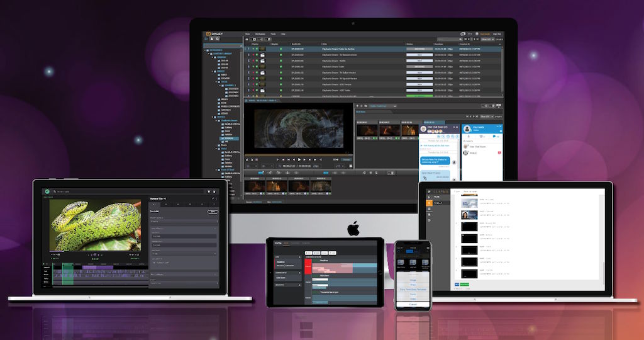Open the bin selector dropdown in the right panel toolbar
The image size is (644, 340).
(382, 106)
